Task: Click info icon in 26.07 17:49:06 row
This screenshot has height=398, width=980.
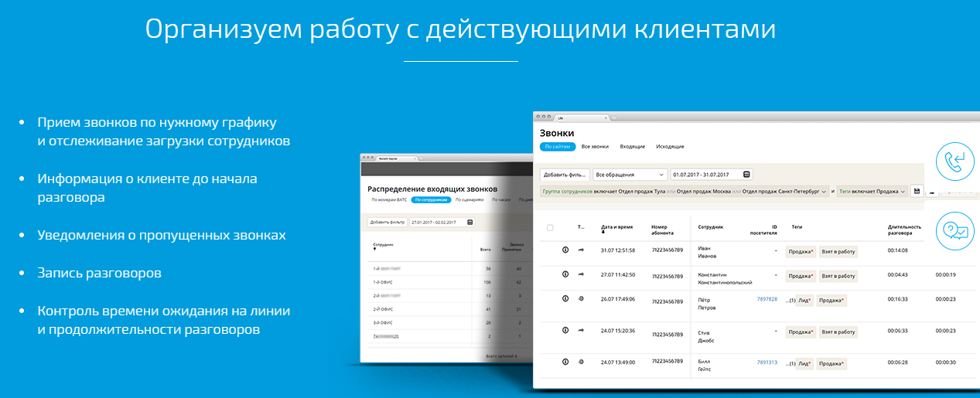Action: coord(565,298)
